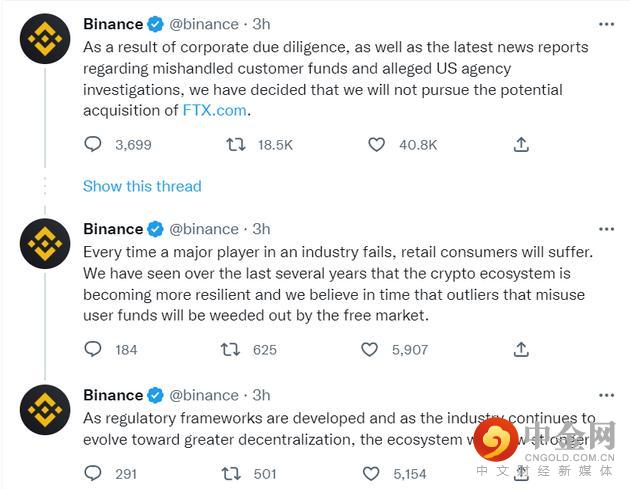Reply to the tweet with 184 replies
This screenshot has width=630, height=489.
pos(93,349)
